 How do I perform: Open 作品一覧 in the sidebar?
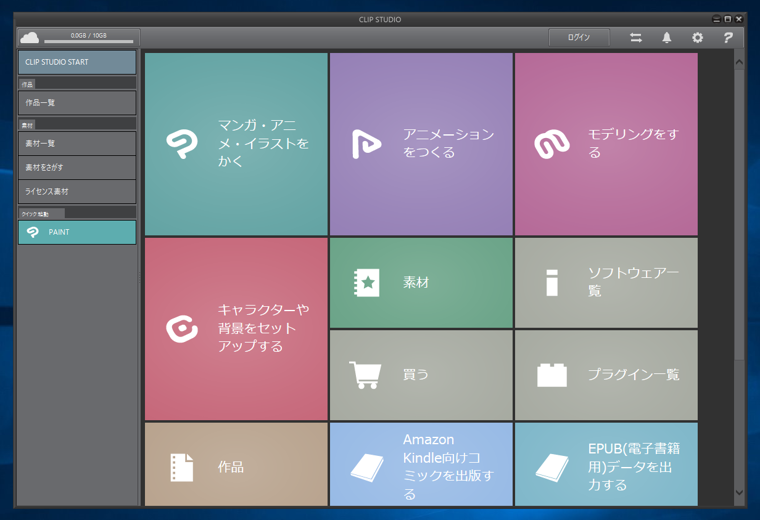77,103
